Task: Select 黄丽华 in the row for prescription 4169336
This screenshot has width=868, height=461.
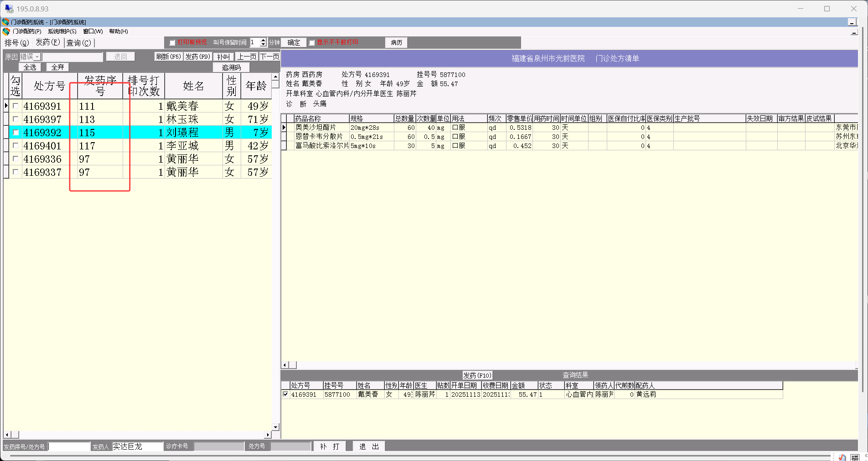Action: coord(182,159)
